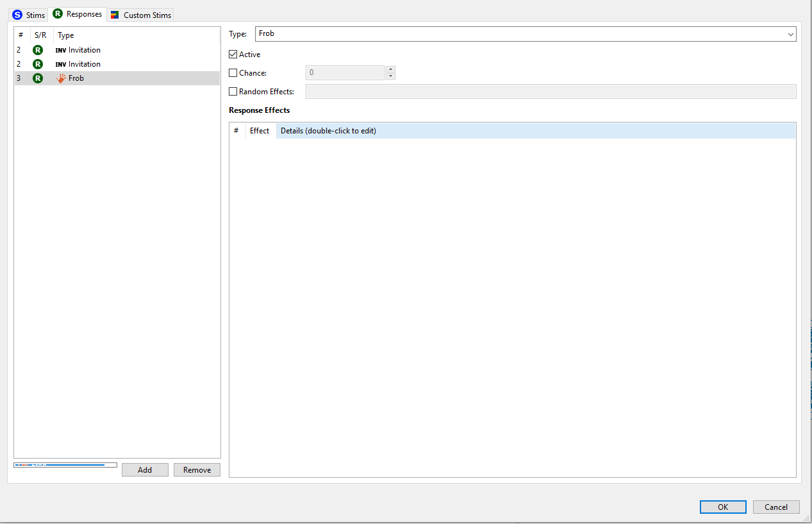This screenshot has height=524, width=812.
Task: Click the colored squares Custom Stims icon
Action: pos(115,15)
